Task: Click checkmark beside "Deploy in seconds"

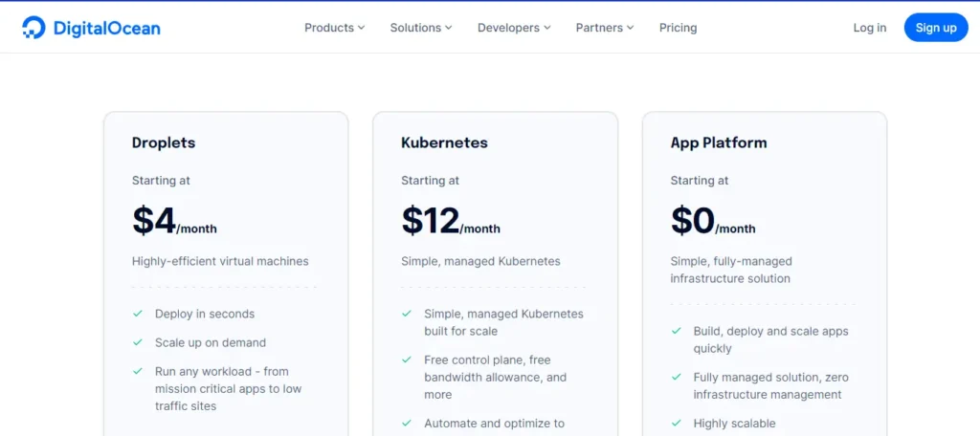Action: [138, 314]
